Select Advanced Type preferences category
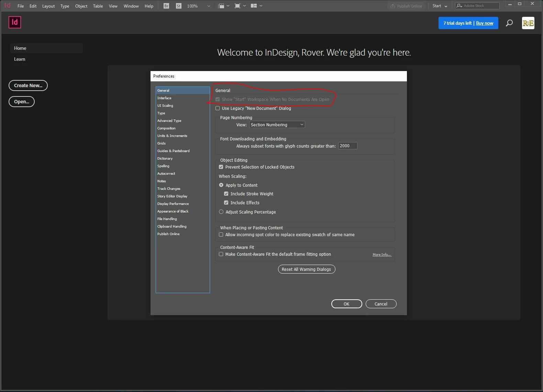This screenshot has width=543, height=392. (182, 120)
